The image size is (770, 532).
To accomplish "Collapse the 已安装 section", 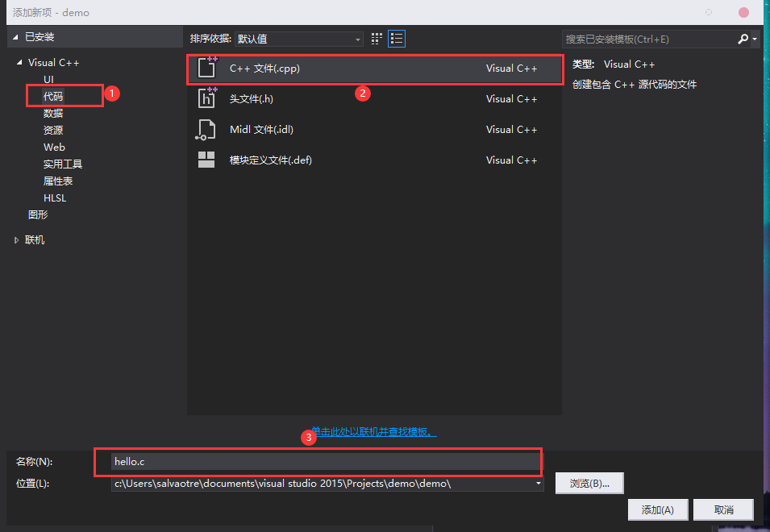I will tap(15, 37).
